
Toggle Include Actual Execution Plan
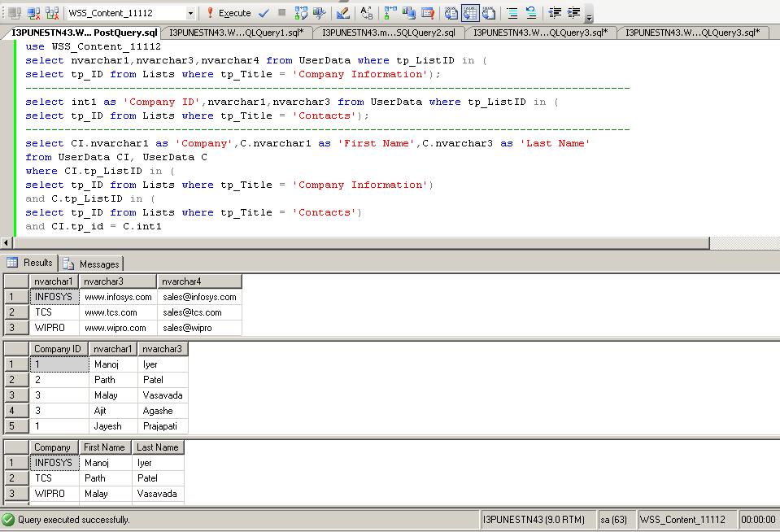390,13
